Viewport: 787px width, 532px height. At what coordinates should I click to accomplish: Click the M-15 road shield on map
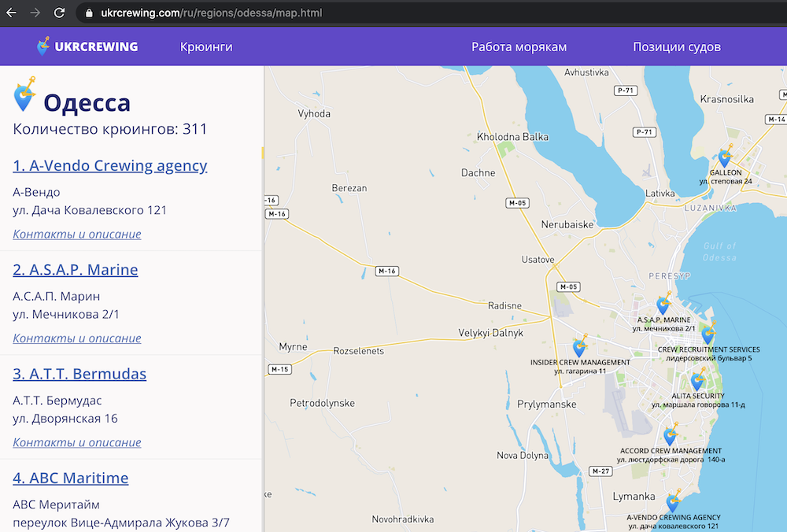280,369
